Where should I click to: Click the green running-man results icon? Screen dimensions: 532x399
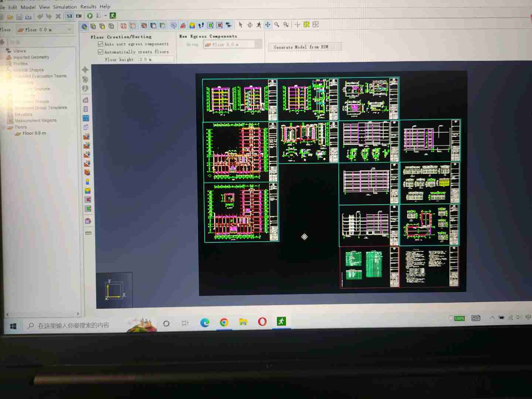pyautogui.click(x=113, y=16)
